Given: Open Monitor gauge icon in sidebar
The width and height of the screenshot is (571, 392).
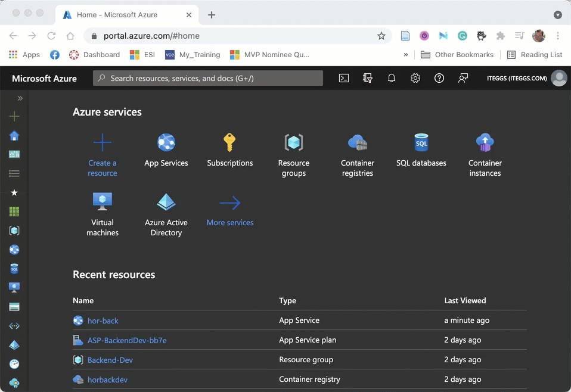Looking at the screenshot, I should pos(14,364).
